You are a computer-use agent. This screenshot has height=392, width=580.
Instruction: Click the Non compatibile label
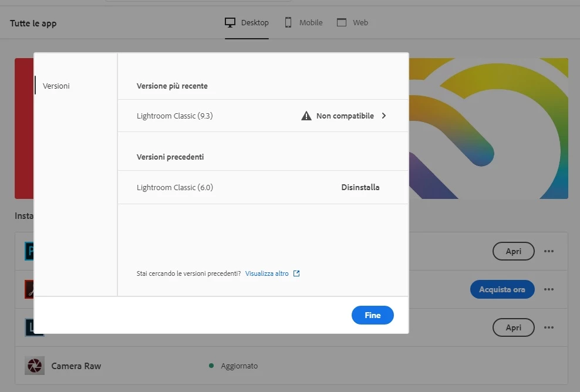coord(345,116)
